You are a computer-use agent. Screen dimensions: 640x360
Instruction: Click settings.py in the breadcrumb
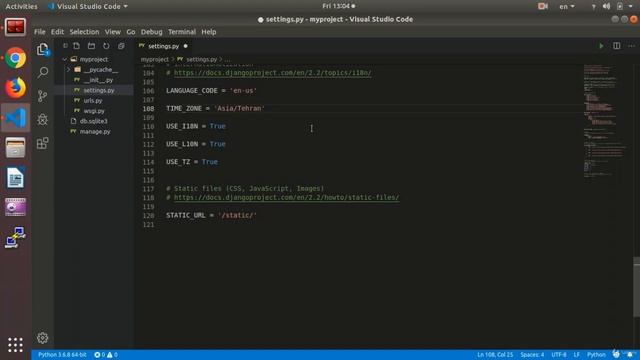pos(201,60)
